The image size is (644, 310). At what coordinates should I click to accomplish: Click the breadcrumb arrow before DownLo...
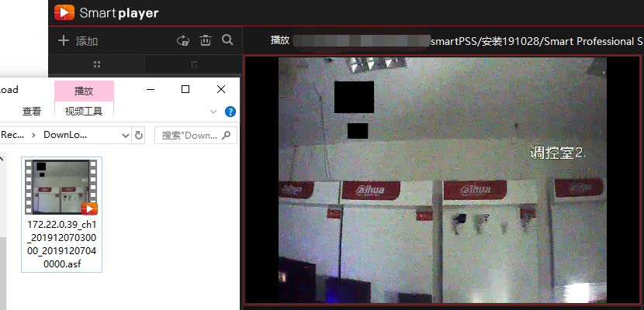click(33, 135)
